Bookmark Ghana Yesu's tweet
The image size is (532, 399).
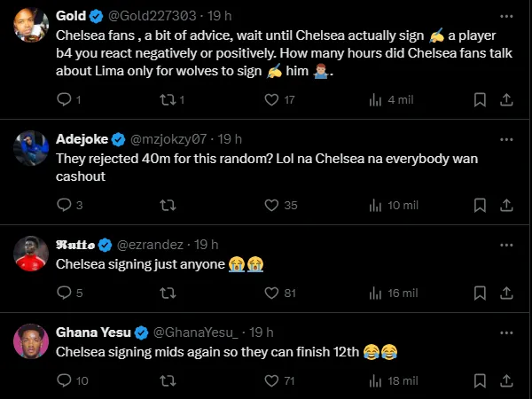[479, 380]
